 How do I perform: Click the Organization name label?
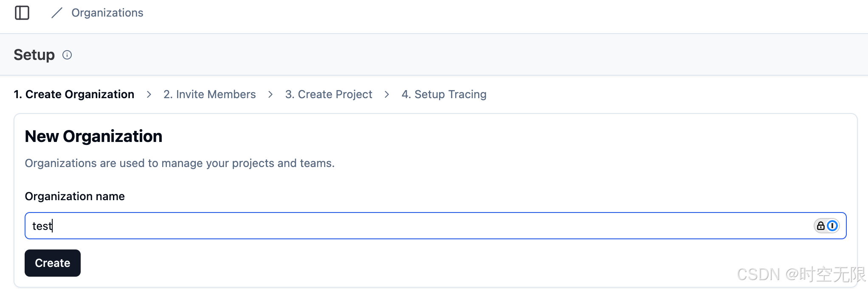(x=75, y=196)
